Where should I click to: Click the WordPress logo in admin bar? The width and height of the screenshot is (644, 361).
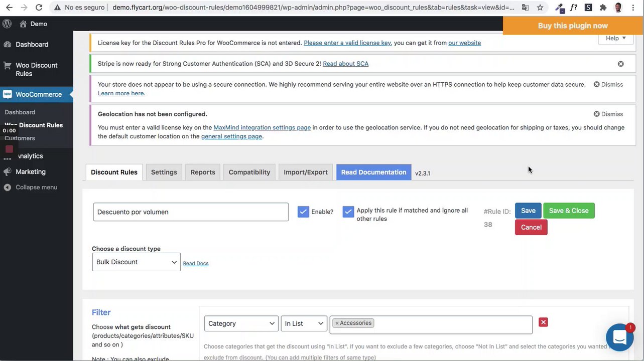click(x=7, y=24)
